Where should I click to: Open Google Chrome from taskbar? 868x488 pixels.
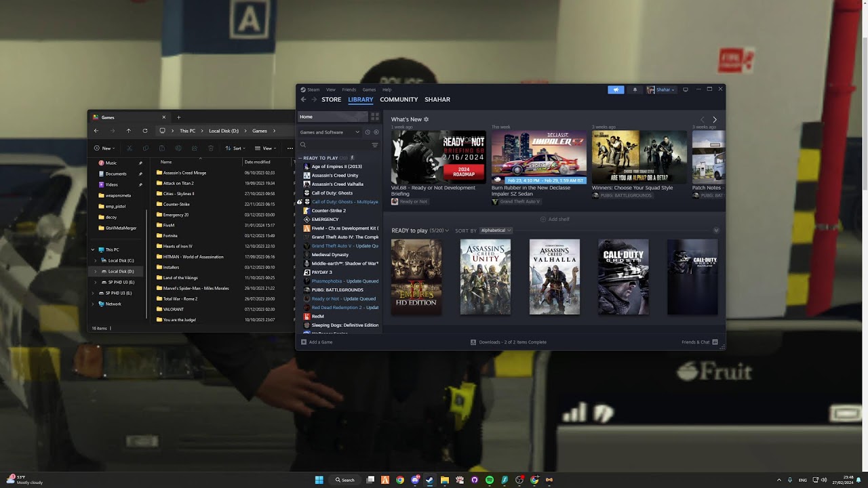click(x=400, y=480)
